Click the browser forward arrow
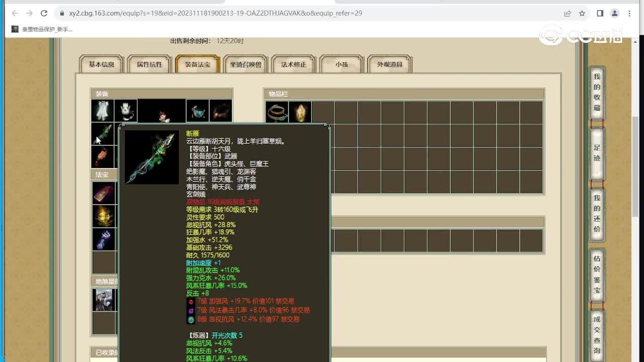 click(29, 14)
